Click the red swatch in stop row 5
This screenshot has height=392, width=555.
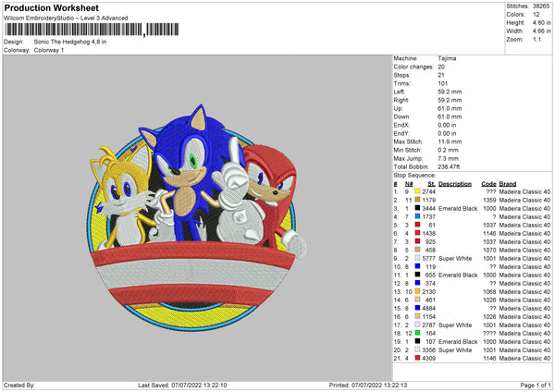pos(417,225)
